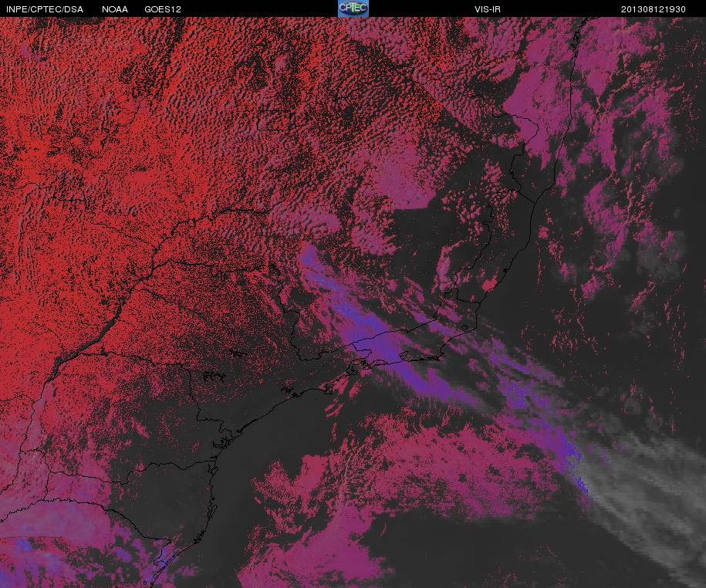Screen dimensions: 706x588
Task: Click the 201308121930 timestamp
Action: tap(654, 9)
